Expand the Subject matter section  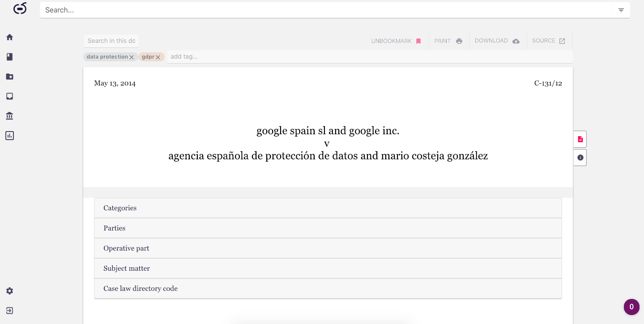tap(328, 269)
